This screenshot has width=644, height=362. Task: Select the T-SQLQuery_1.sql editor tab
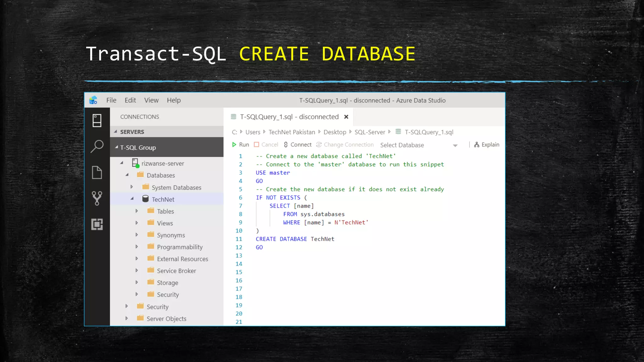(x=289, y=117)
